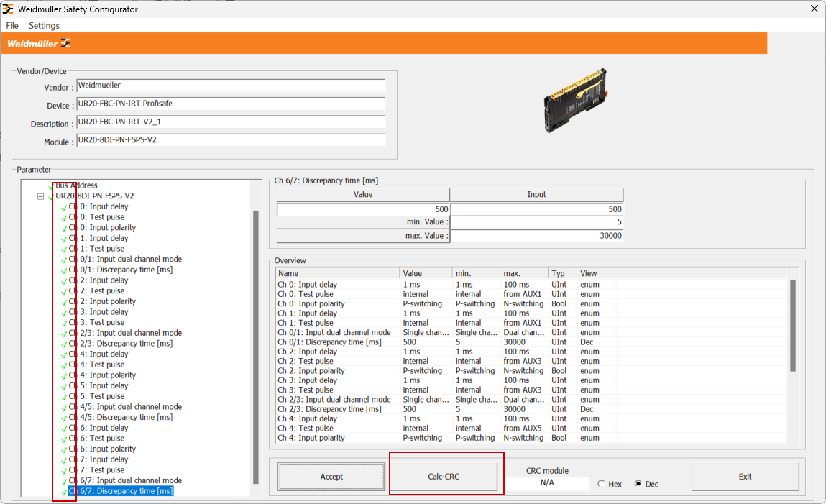Click the Value column header in Overview
The width and height of the screenshot is (826, 504).
point(426,273)
